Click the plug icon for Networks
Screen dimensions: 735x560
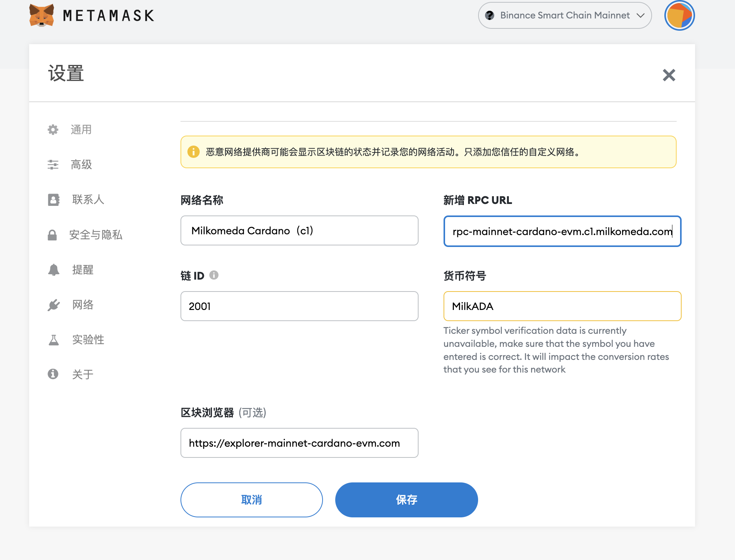click(x=53, y=305)
